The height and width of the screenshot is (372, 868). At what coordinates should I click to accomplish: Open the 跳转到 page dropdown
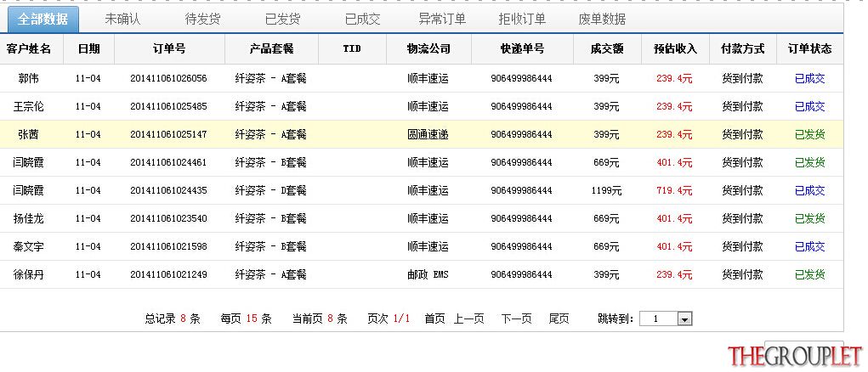[x=666, y=319]
